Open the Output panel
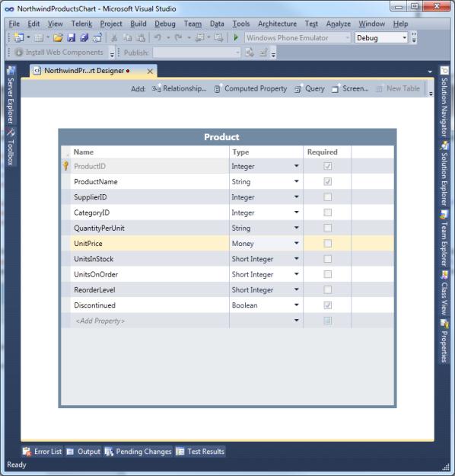The width and height of the screenshot is (455, 476). tap(84, 452)
